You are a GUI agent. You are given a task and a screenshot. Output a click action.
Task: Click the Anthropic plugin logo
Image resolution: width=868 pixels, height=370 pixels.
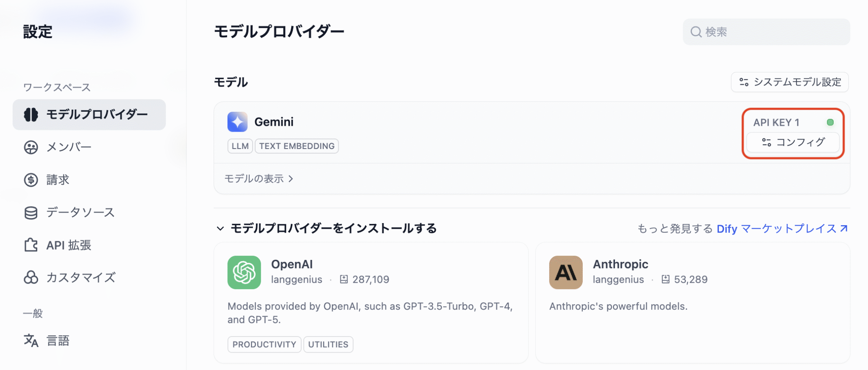565,272
